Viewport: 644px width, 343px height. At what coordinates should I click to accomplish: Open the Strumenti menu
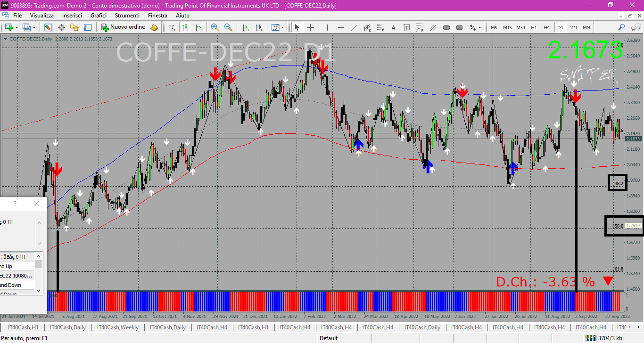tap(127, 16)
